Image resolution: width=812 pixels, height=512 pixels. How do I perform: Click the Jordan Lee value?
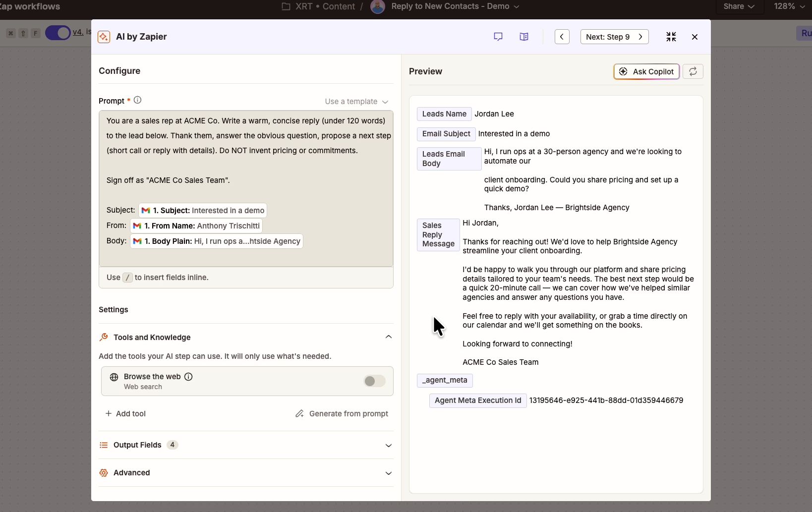pyautogui.click(x=494, y=114)
